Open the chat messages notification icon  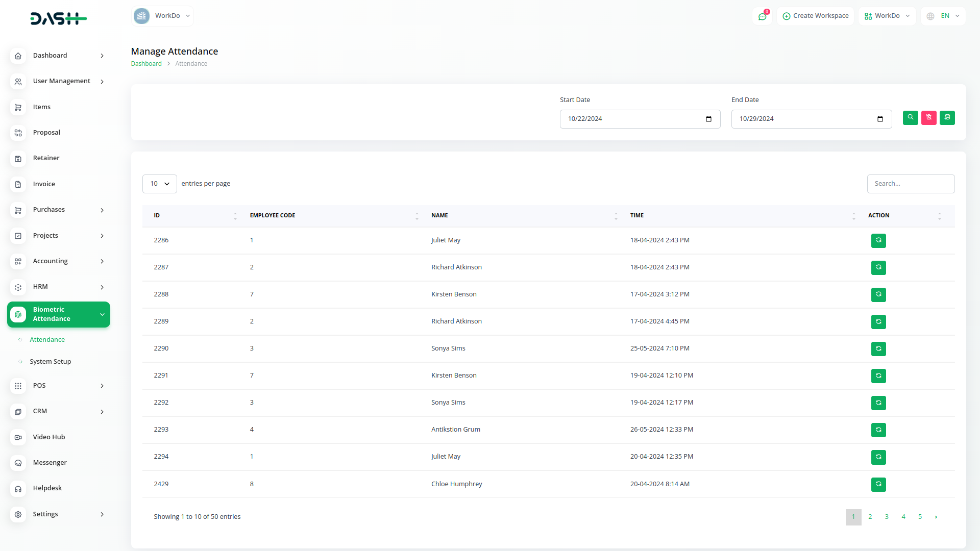(x=762, y=16)
